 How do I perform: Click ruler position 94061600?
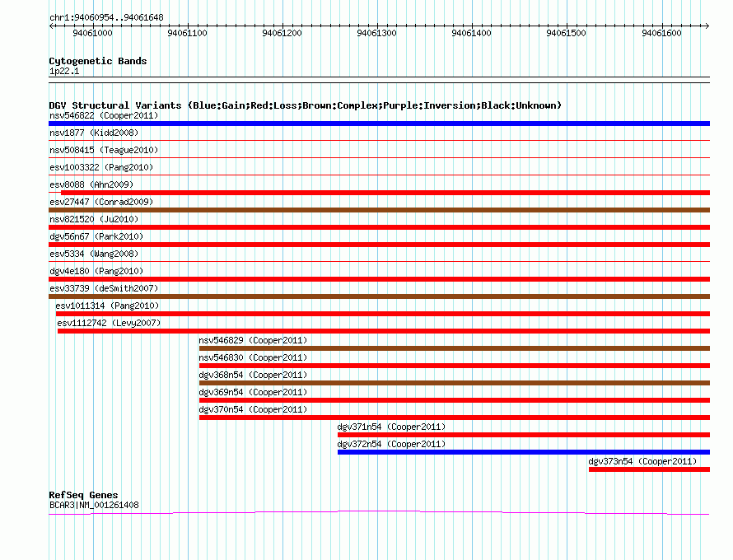click(x=661, y=33)
